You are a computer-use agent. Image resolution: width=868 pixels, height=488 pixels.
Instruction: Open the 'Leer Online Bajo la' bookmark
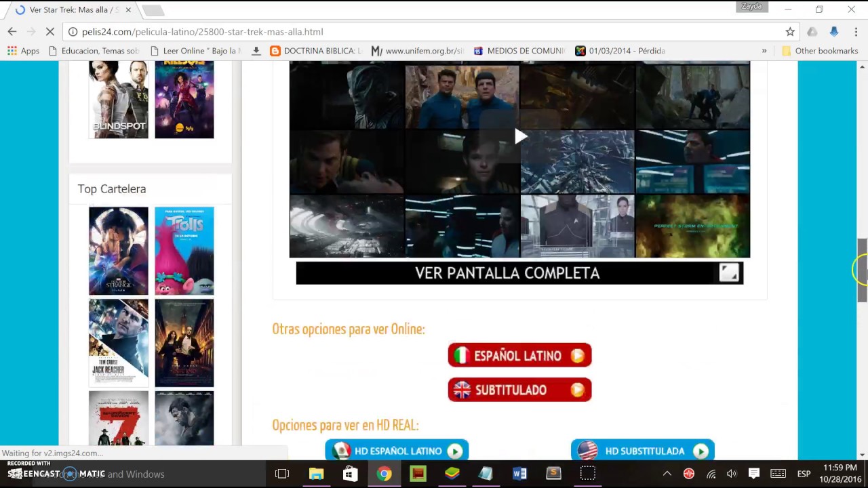195,51
